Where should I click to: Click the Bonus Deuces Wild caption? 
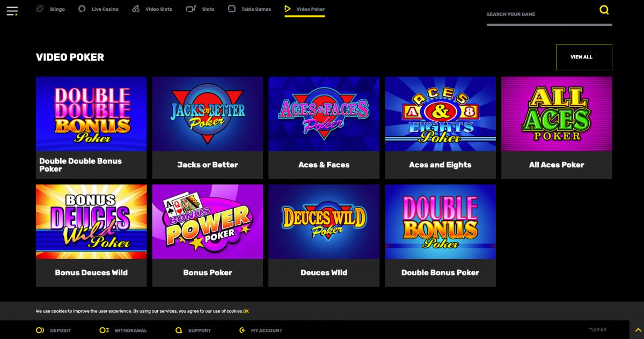(91, 272)
